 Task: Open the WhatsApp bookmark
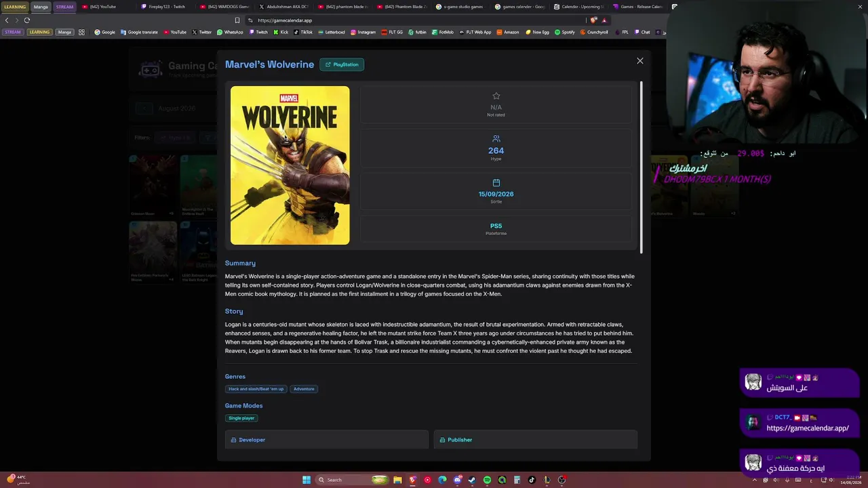pos(230,32)
